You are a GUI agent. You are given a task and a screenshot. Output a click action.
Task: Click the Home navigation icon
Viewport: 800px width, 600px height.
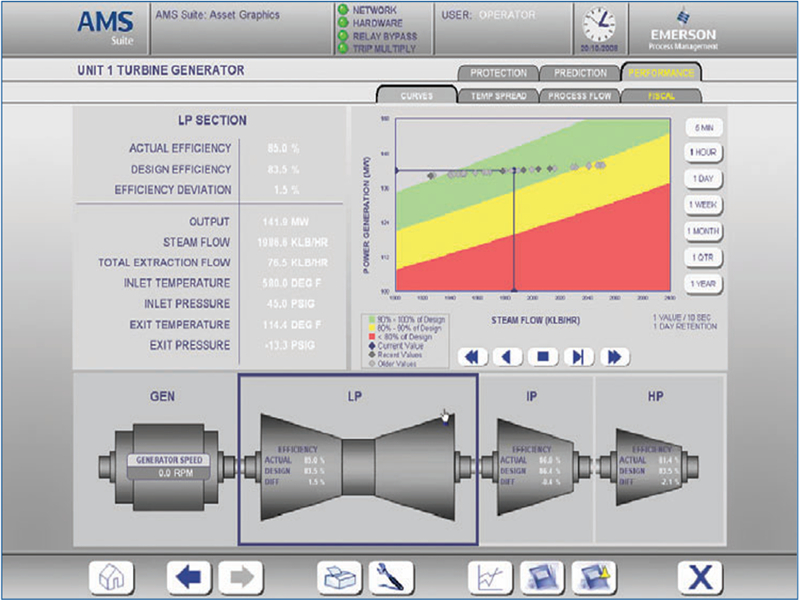click(x=112, y=575)
